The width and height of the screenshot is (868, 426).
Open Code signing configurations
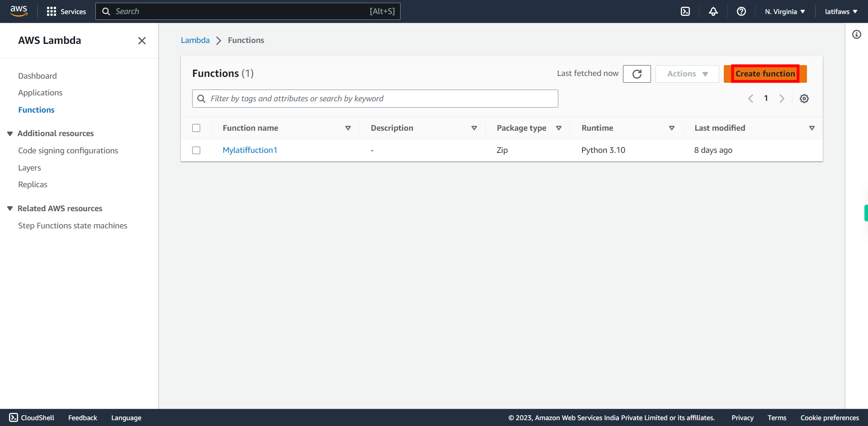(x=68, y=151)
